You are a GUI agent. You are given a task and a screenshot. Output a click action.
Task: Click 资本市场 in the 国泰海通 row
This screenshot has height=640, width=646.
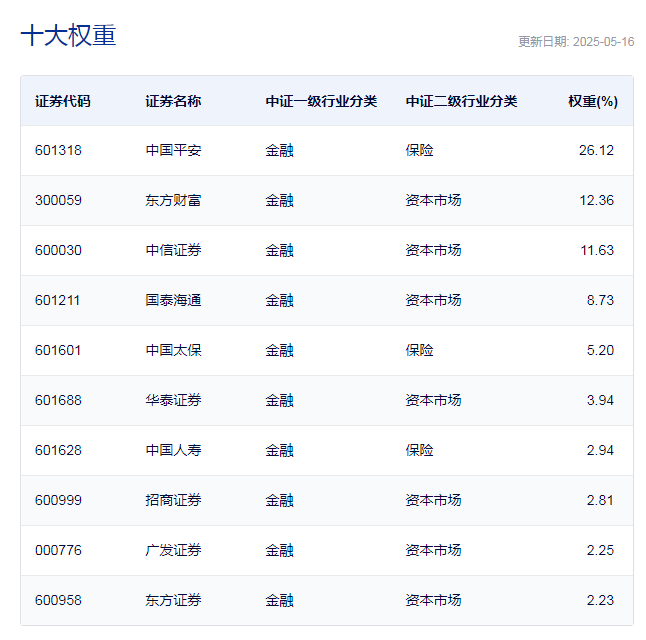433,300
